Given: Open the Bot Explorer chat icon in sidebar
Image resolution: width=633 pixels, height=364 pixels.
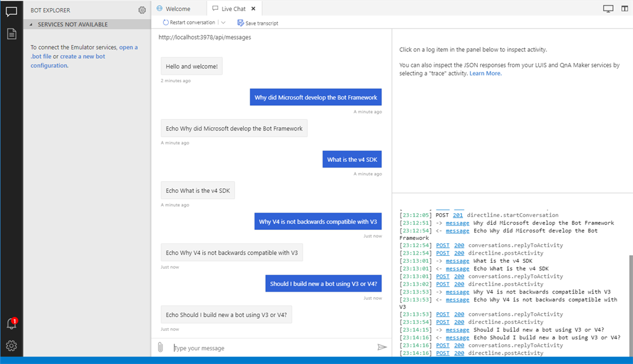Looking at the screenshot, I should click(x=11, y=11).
